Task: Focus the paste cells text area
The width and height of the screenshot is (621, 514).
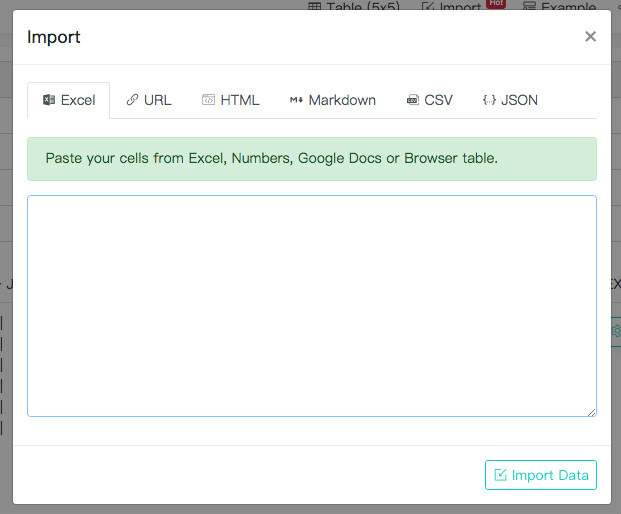Action: [x=311, y=305]
